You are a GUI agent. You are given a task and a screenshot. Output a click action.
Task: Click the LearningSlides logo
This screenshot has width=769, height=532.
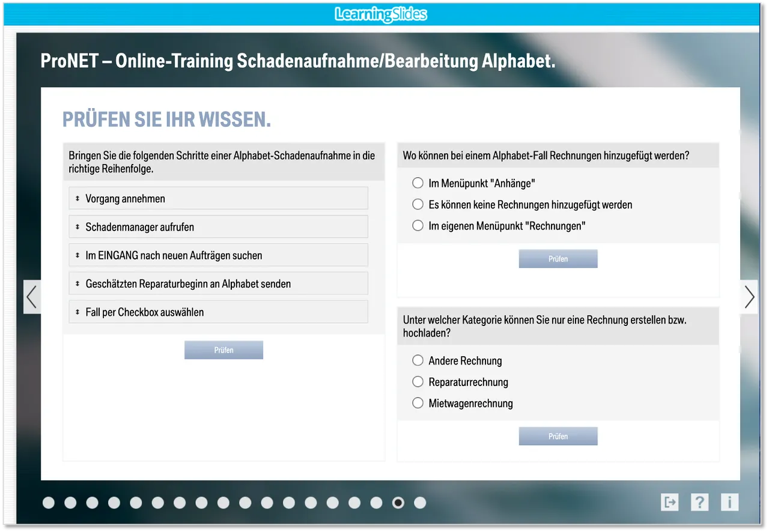pos(381,14)
